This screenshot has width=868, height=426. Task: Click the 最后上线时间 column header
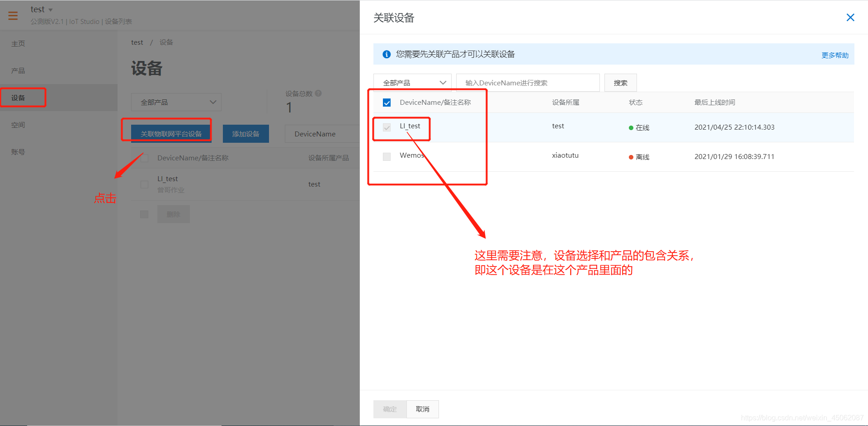click(x=715, y=103)
